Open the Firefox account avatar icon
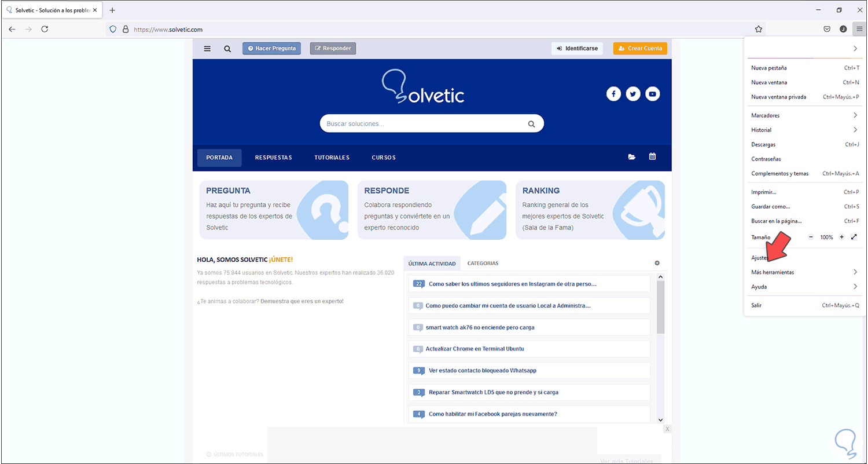Screen dimensions: 868x464 click(843, 29)
